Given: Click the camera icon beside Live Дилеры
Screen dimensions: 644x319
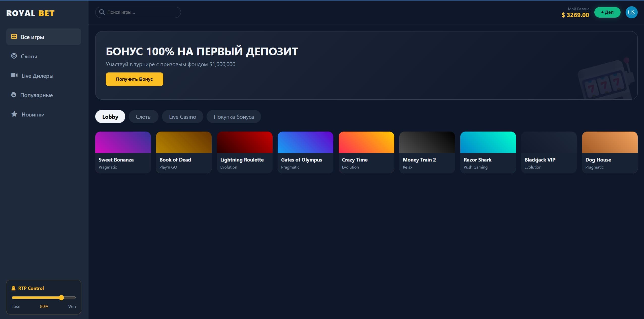Looking at the screenshot, I should point(14,75).
